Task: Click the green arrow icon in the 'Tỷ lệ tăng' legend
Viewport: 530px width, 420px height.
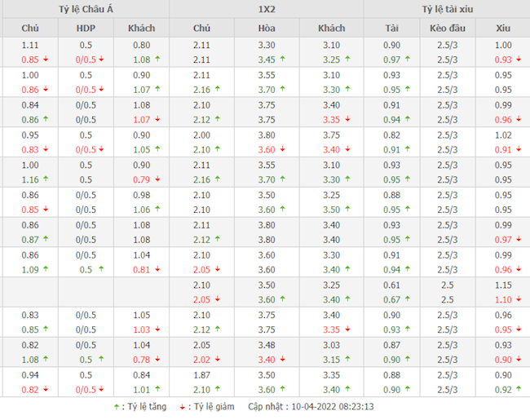Action: (x=117, y=407)
